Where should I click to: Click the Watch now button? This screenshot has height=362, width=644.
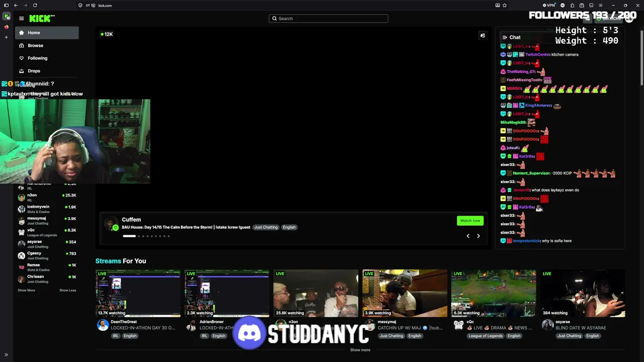(470, 221)
